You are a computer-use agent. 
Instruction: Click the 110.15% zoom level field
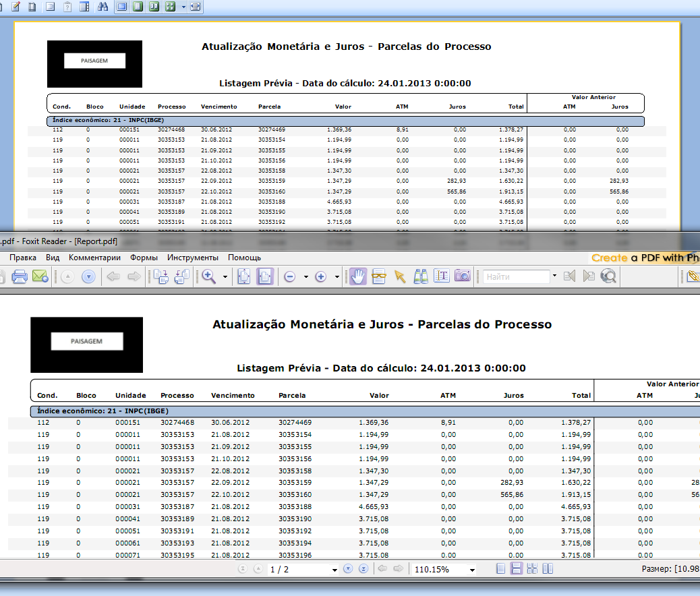[440, 569]
